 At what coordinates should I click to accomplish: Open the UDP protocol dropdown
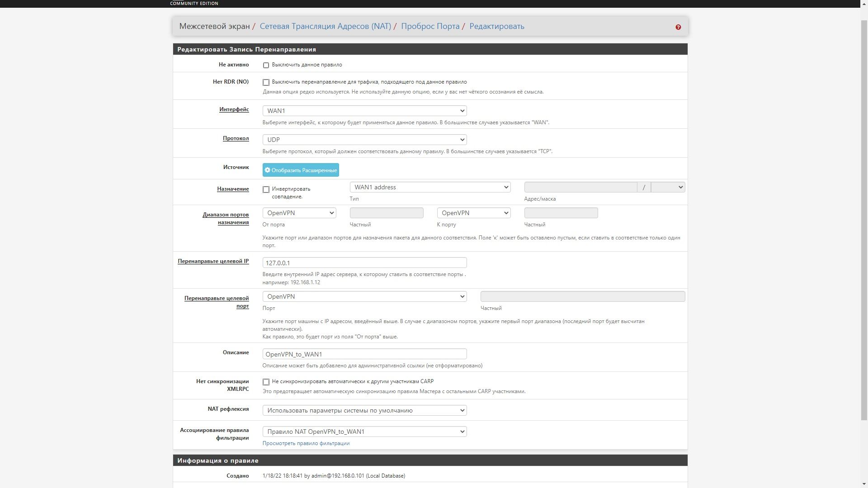click(364, 140)
